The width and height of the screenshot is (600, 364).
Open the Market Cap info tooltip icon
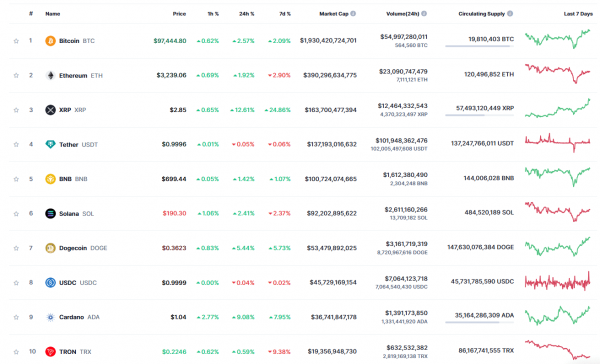click(353, 13)
